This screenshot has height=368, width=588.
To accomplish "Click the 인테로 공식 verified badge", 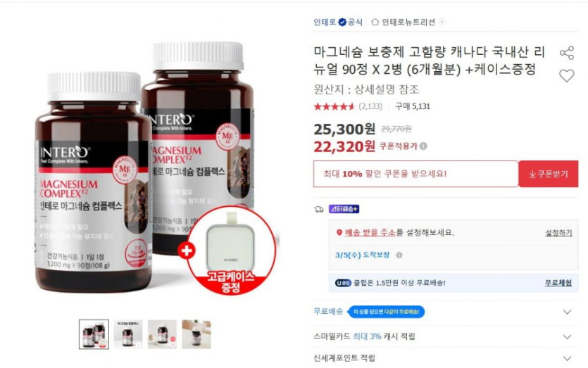I will (x=342, y=22).
